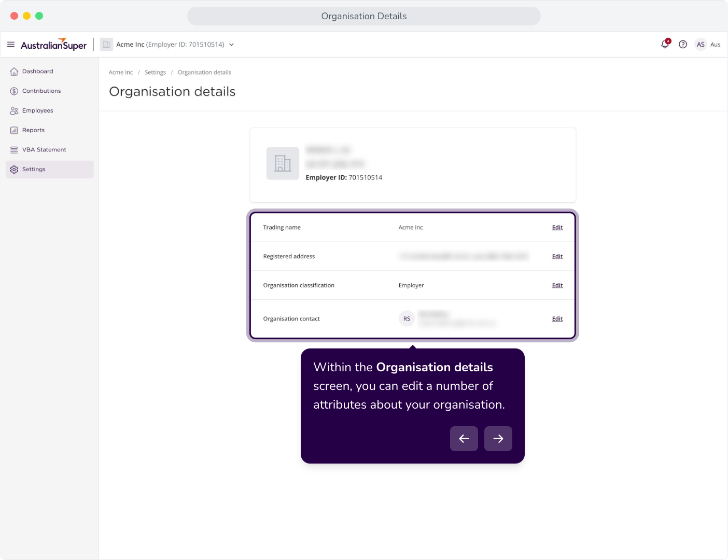Edit the Registered address
Viewport: 728px width, 560px height.
point(557,257)
